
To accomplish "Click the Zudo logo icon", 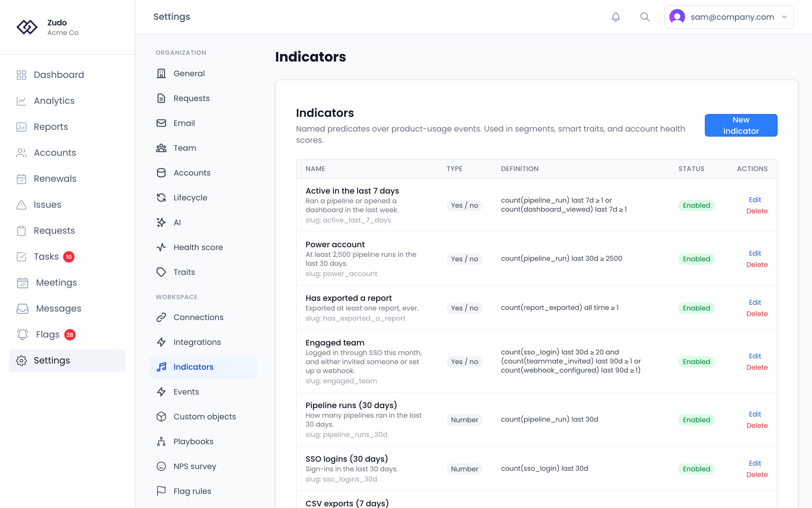I will coord(27,27).
